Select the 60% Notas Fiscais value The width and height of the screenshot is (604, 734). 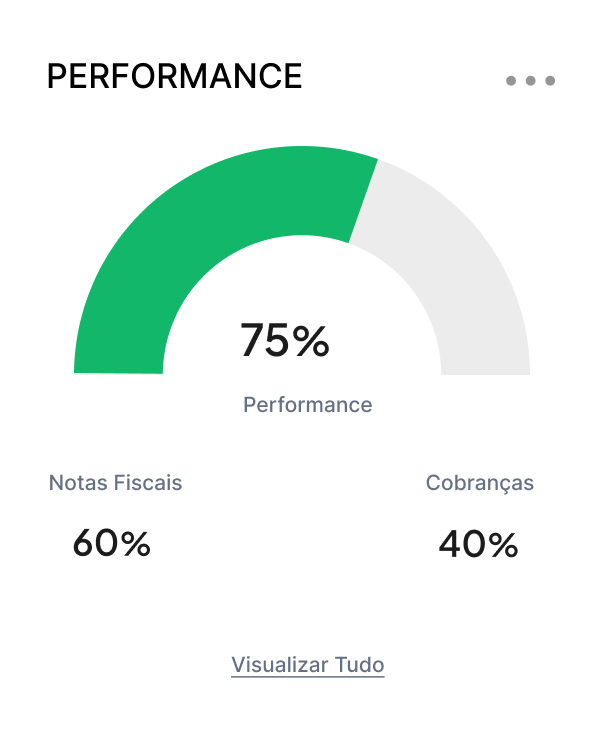point(111,543)
